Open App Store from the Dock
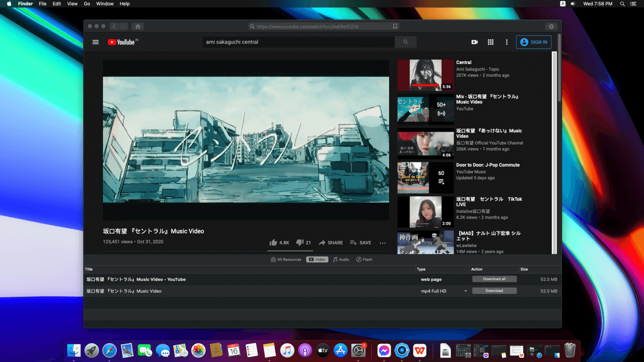The width and height of the screenshot is (644, 362). tap(340, 350)
